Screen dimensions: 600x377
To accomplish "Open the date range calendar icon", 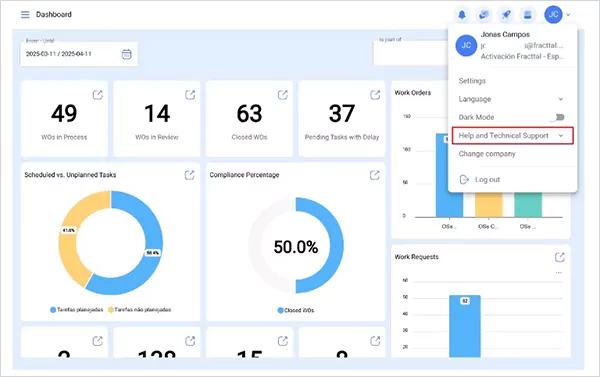I will [127, 54].
